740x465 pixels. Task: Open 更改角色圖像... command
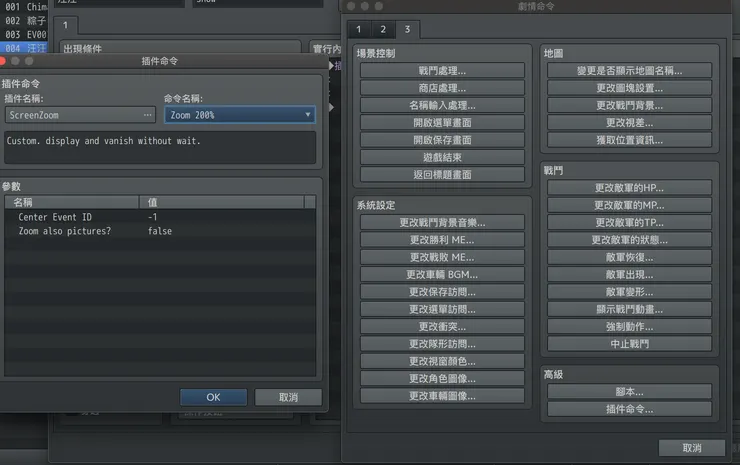(442, 379)
